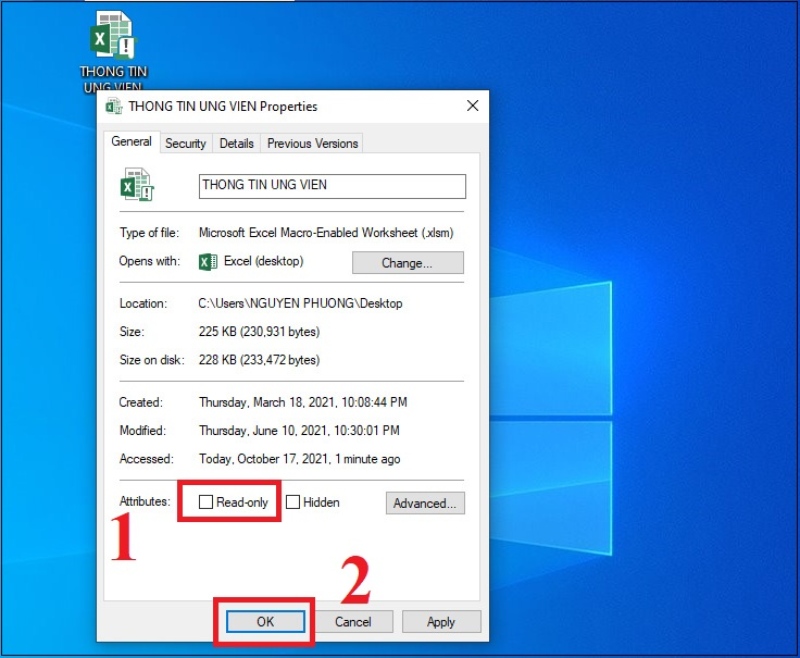Switch to the Security tab
The width and height of the screenshot is (800, 658).
[185, 143]
